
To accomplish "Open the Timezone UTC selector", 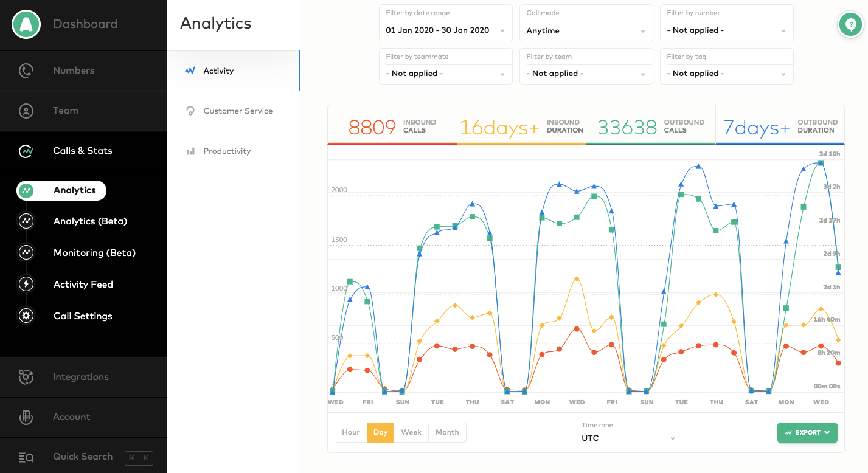I will tap(627, 438).
